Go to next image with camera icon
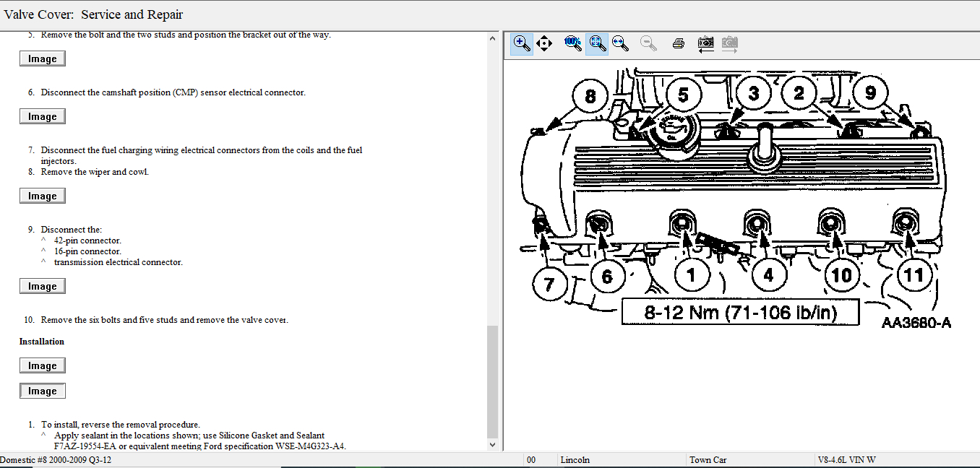The height and width of the screenshot is (468, 980). click(730, 43)
